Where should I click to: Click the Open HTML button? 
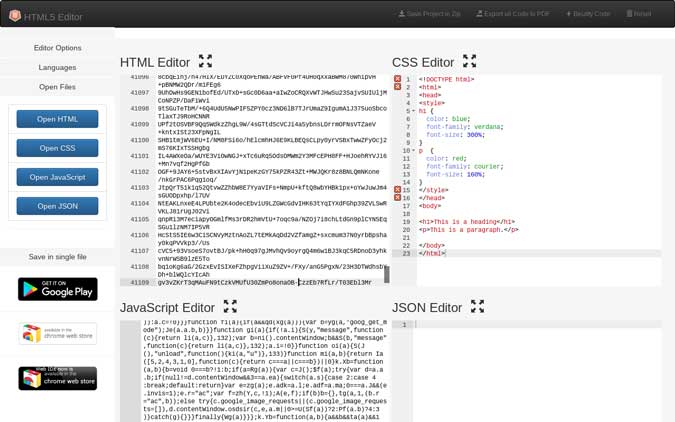coord(57,119)
